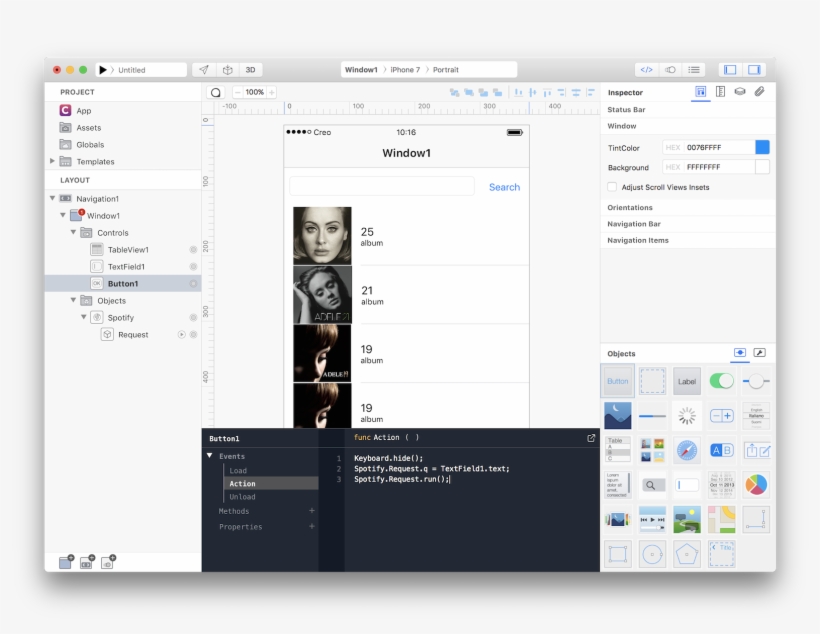
Task: Click the Background HEX value input field
Action: [712, 167]
